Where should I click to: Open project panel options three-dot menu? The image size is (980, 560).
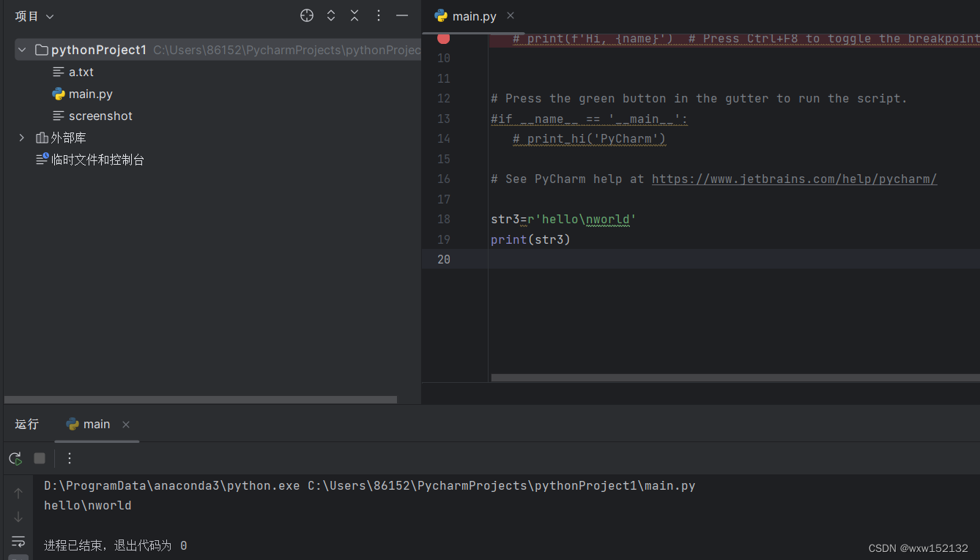tap(379, 15)
